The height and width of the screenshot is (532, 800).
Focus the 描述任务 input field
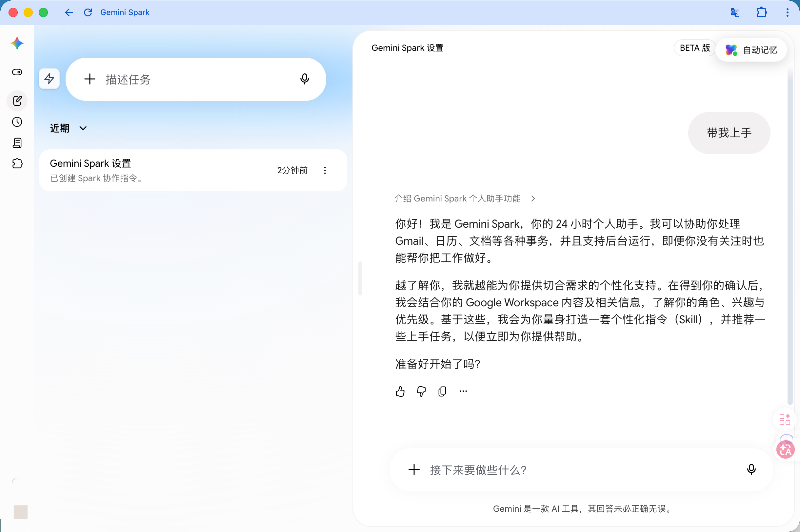[x=196, y=79]
